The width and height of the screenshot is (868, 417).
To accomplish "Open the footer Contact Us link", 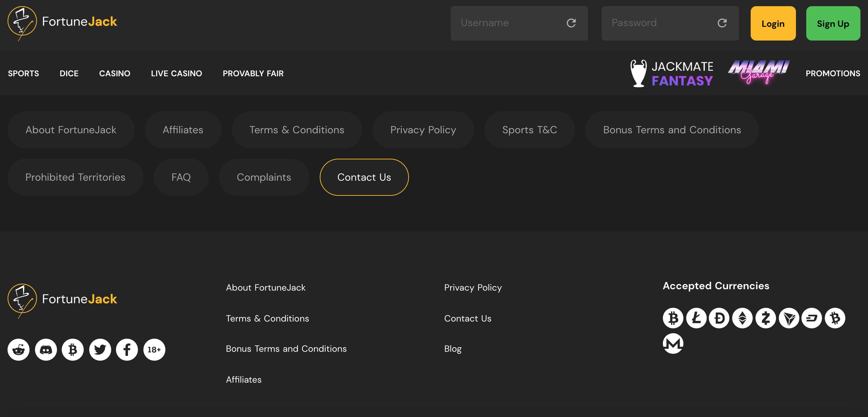I will click(468, 319).
